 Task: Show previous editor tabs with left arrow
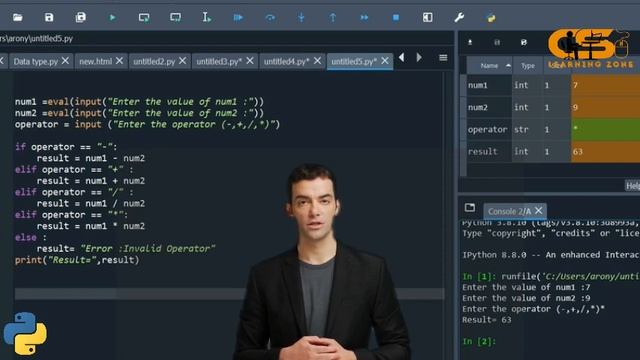pyautogui.click(x=402, y=58)
